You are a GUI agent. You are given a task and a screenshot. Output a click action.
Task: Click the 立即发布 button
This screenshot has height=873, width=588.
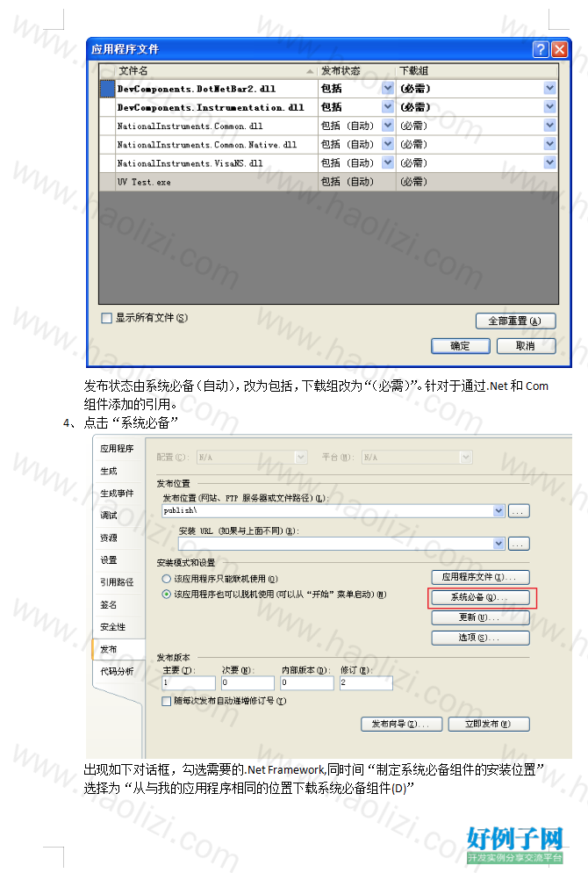(x=489, y=724)
